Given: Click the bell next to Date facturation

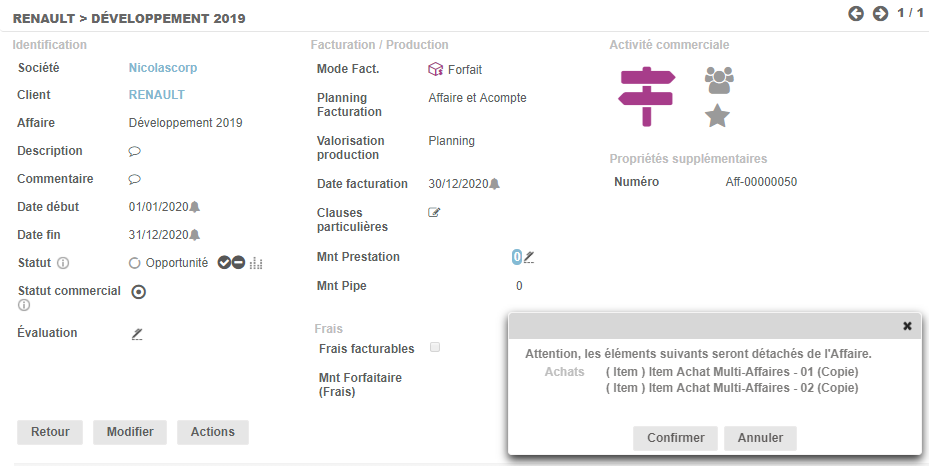Looking at the screenshot, I should pyautogui.click(x=494, y=184).
